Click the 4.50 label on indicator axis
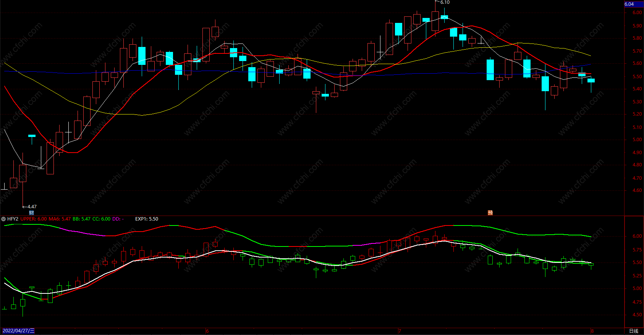This screenshot has height=335, width=644. [637, 315]
